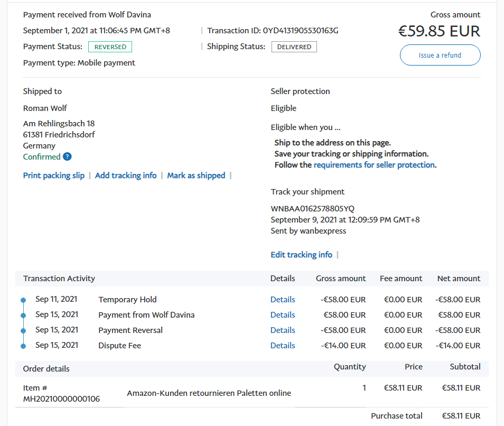
Task: Open Print packing slip link
Action: (x=54, y=175)
